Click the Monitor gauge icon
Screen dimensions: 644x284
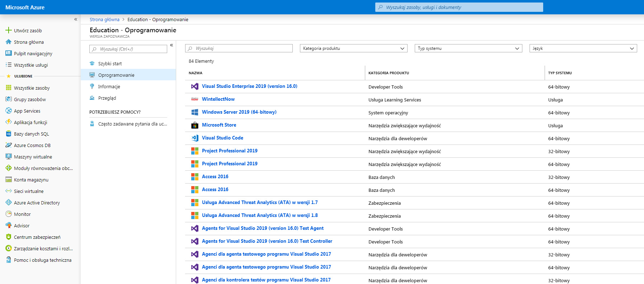[x=9, y=214]
